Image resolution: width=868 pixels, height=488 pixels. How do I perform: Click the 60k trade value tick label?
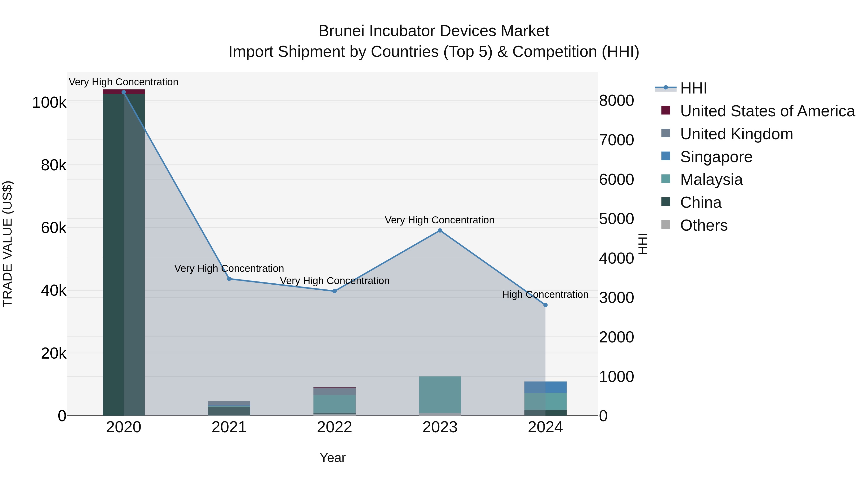[54, 228]
